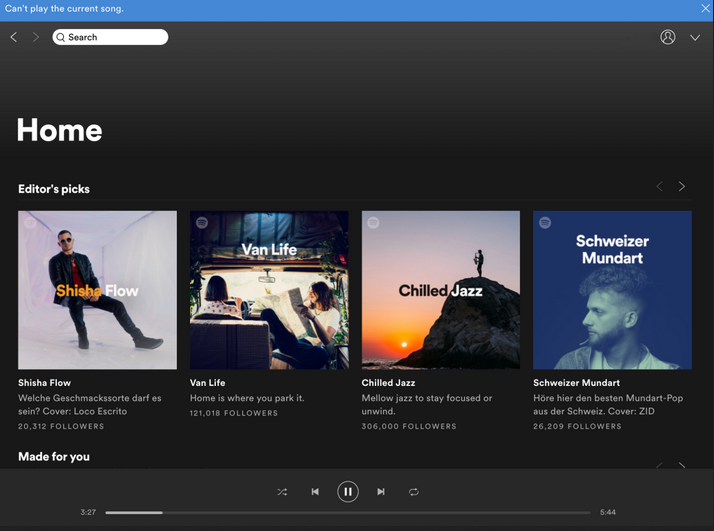This screenshot has width=714, height=531.
Task: Go back with the left navigation arrow
Action: (14, 37)
